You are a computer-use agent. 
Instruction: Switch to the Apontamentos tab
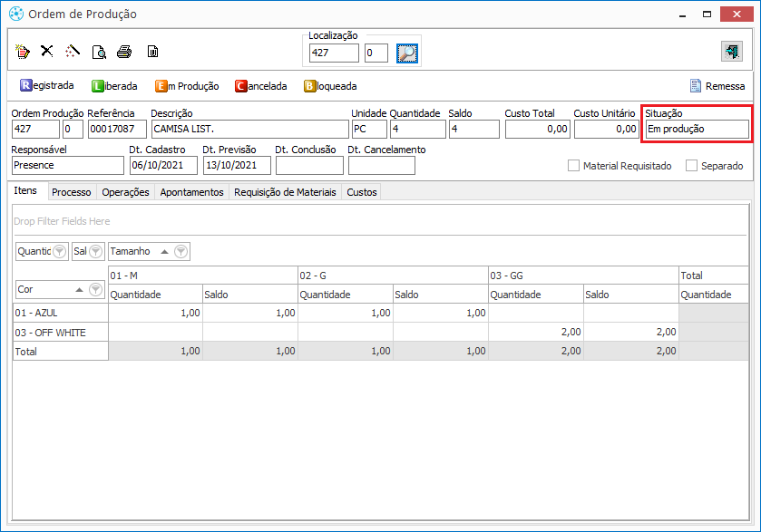point(191,192)
